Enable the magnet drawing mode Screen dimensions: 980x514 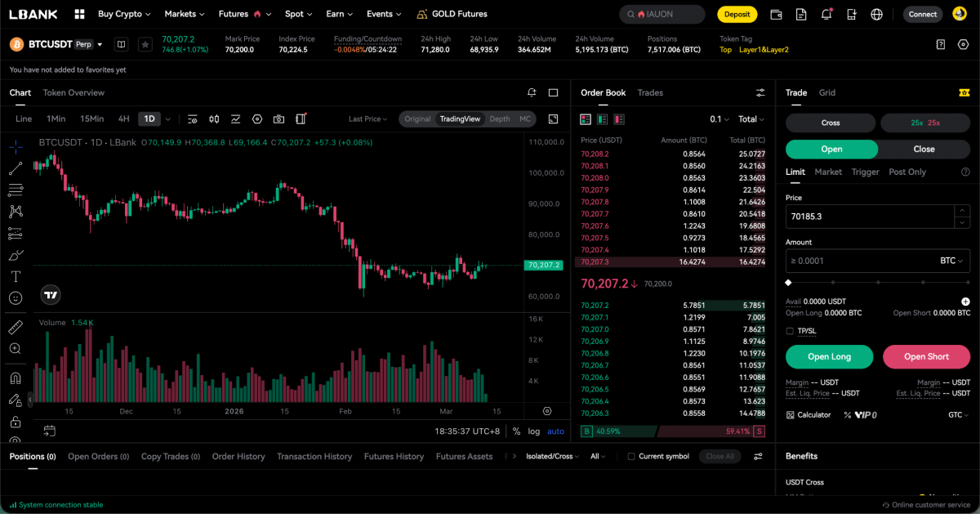15,378
